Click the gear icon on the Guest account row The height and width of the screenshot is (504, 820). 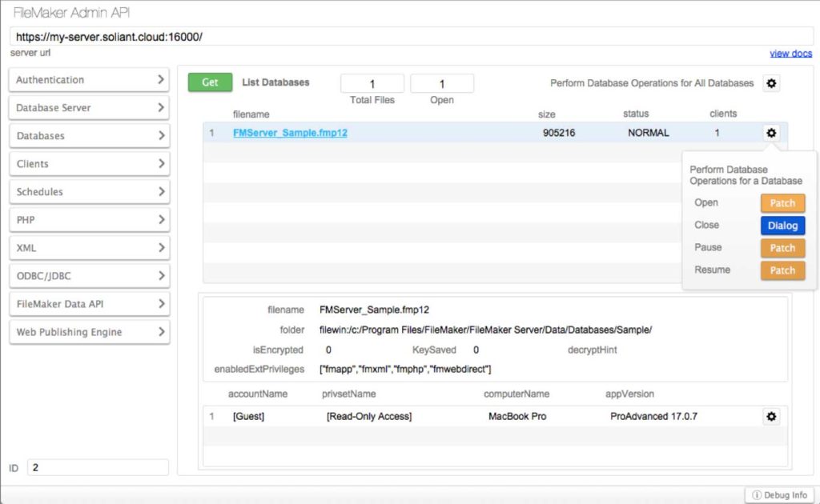[770, 416]
